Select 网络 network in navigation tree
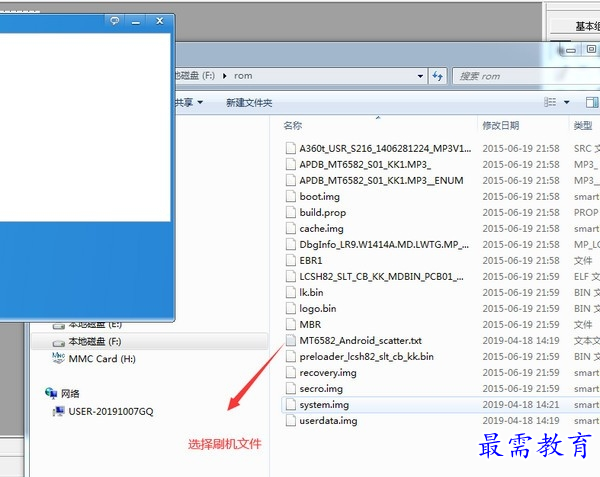The width and height of the screenshot is (600, 477). pyautogui.click(x=70, y=393)
